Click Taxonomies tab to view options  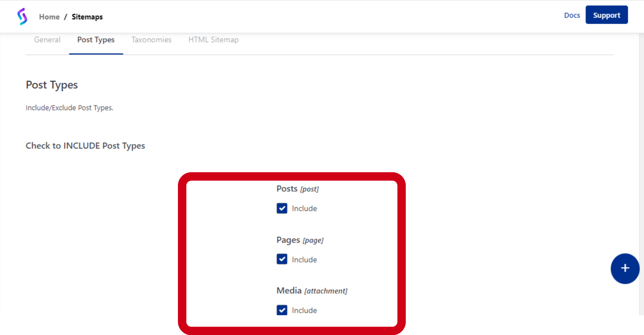click(x=151, y=40)
